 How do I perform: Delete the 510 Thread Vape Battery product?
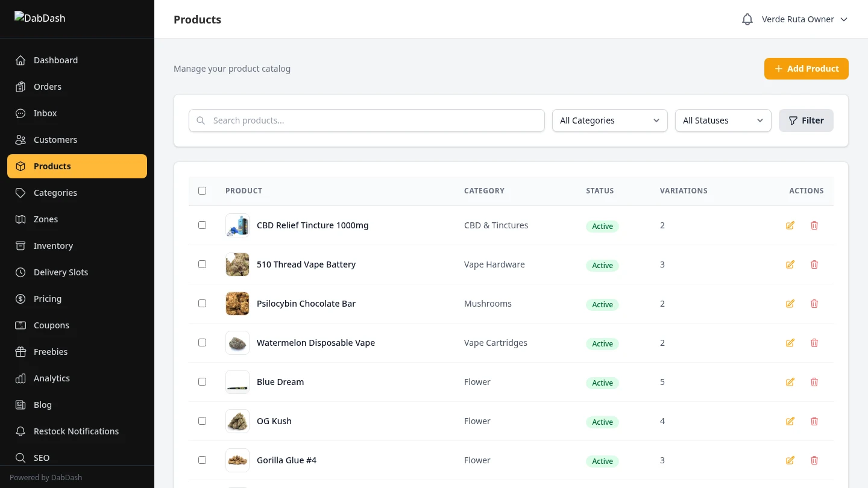click(x=814, y=264)
